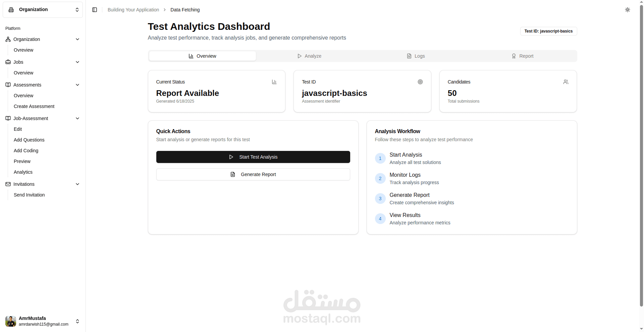
Task: Open Analytics in sidebar
Action: coord(23,172)
